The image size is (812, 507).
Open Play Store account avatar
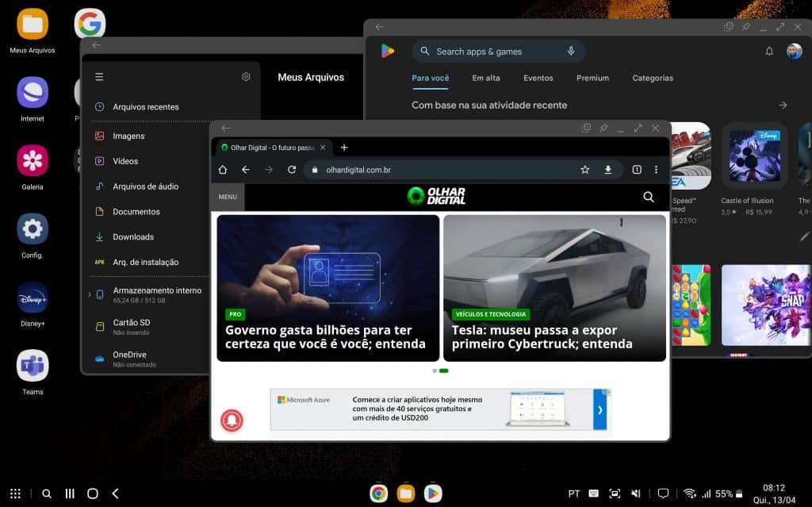[x=795, y=51]
